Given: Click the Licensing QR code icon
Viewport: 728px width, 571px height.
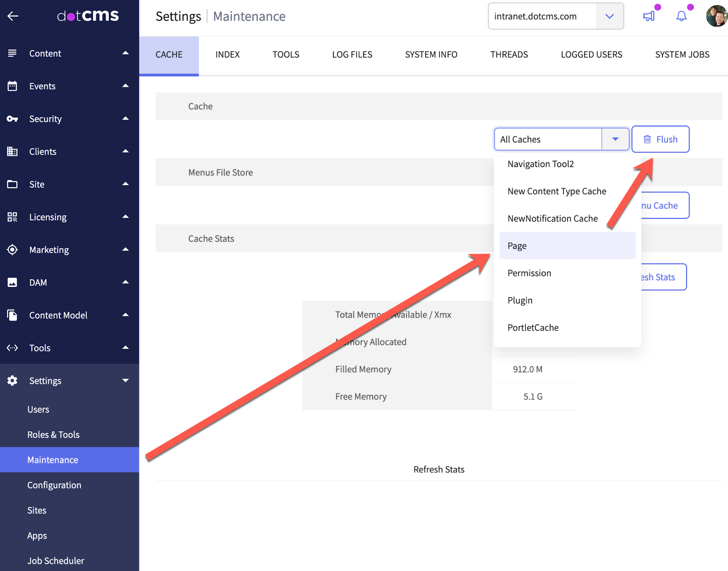Looking at the screenshot, I should click(12, 217).
